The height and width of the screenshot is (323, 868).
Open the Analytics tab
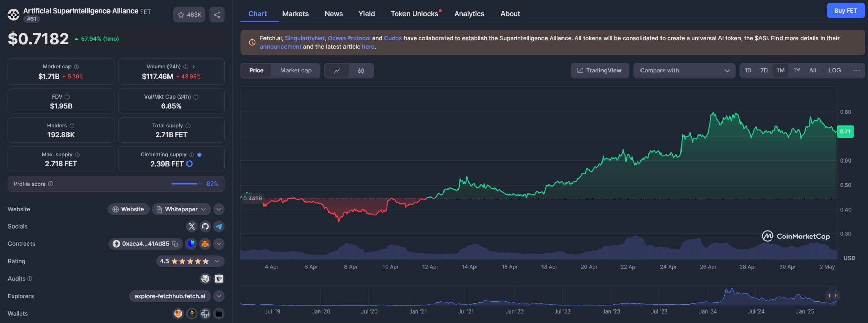[x=469, y=14]
